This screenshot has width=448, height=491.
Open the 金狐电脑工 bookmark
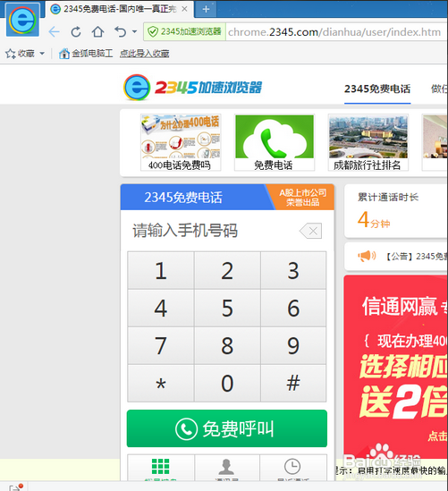pos(86,54)
